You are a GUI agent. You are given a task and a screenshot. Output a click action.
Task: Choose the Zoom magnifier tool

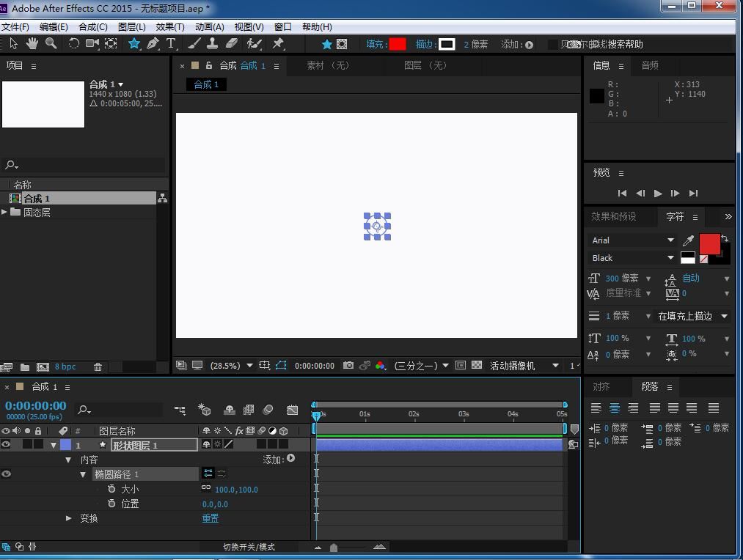51,44
